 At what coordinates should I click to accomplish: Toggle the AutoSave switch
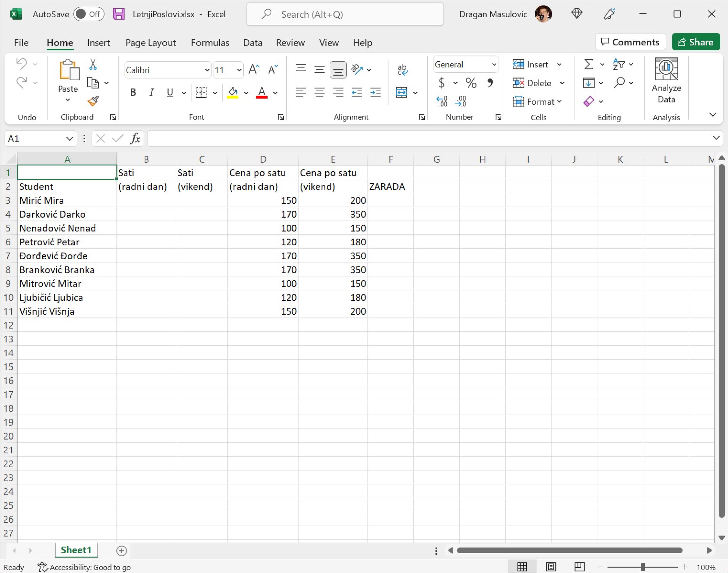tap(89, 14)
